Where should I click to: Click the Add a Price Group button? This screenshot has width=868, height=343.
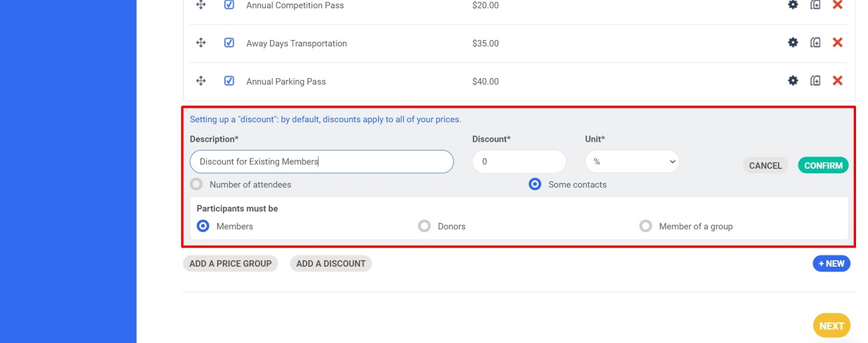[x=230, y=263]
